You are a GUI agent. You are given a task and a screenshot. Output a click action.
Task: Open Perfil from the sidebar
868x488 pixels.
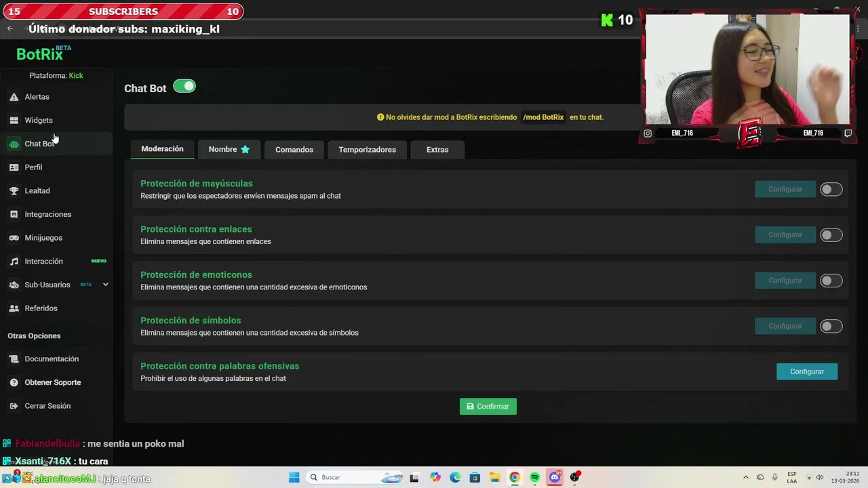click(x=33, y=167)
